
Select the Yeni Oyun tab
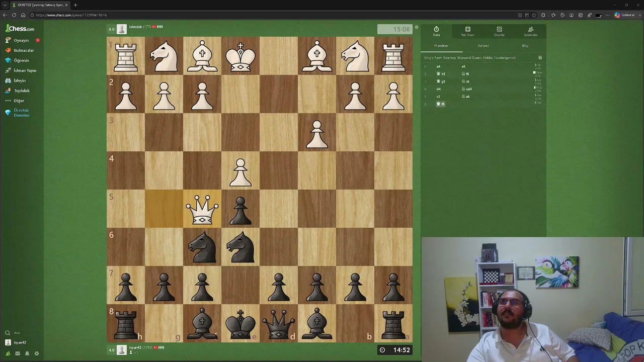[x=467, y=31]
